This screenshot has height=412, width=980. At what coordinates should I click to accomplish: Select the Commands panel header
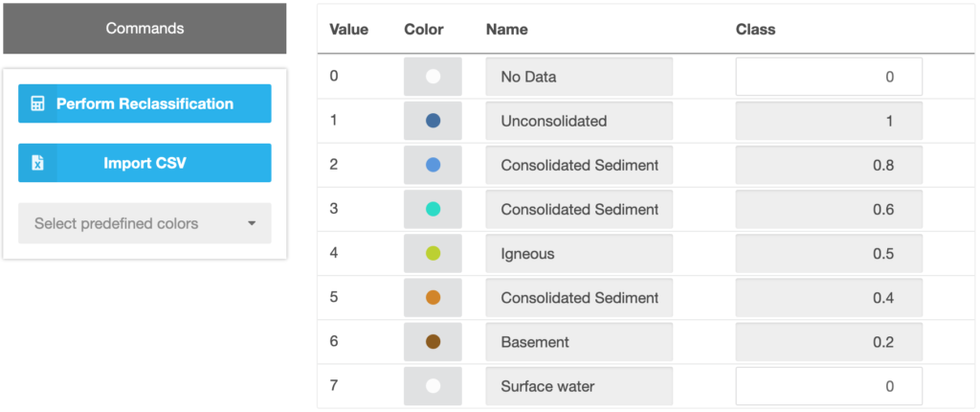point(145,29)
